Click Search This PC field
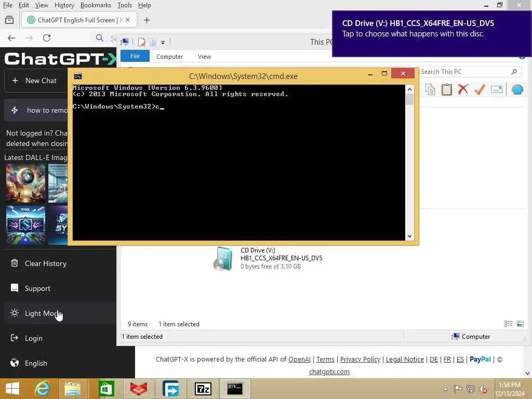 pos(464,72)
